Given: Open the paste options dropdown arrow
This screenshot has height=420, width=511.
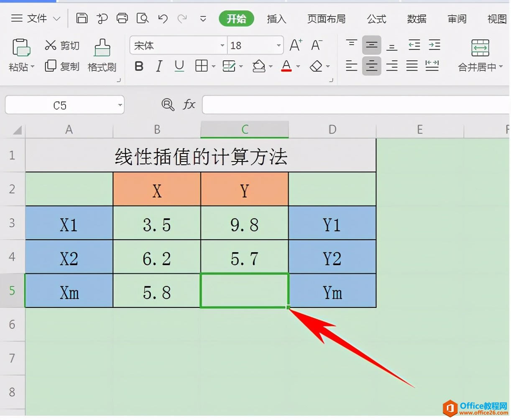Looking at the screenshot, I should 33,67.
